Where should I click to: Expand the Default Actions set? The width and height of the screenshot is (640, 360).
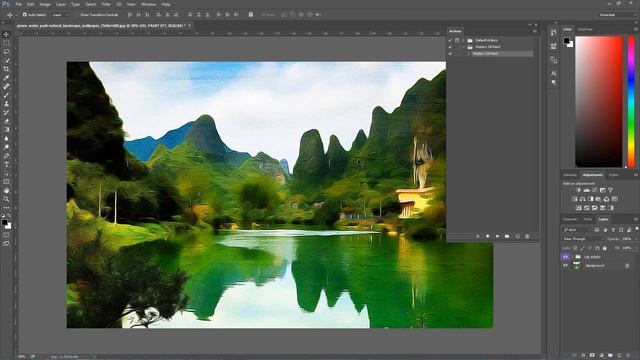[463, 40]
